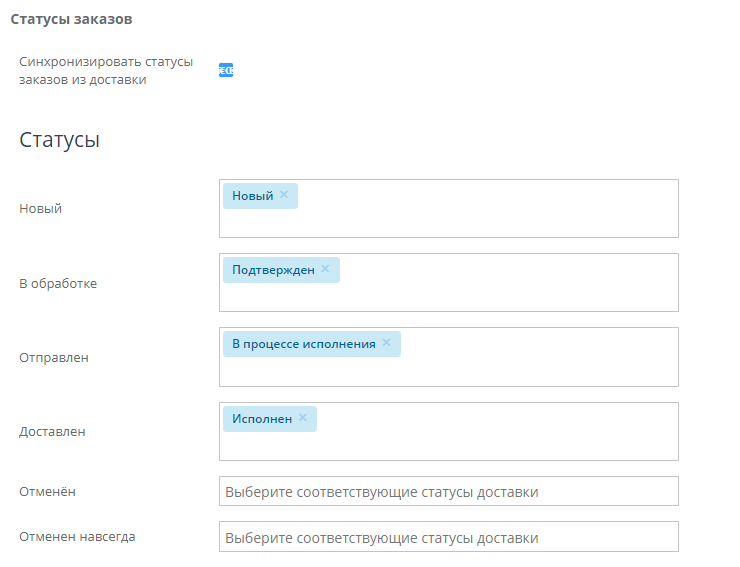The width and height of the screenshot is (740, 567).
Task: Click the 'Отправлен' row label
Action: tap(54, 357)
